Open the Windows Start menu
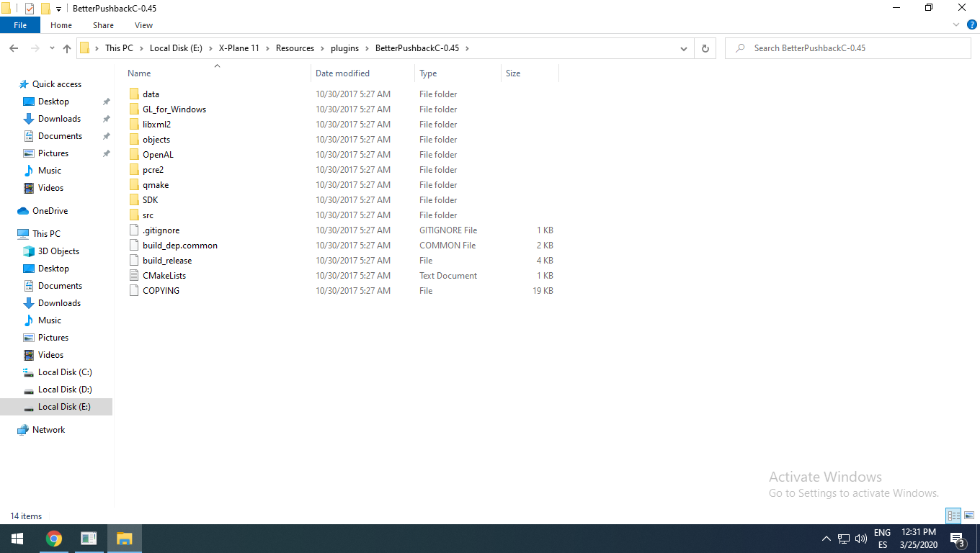This screenshot has width=980, height=553. pos(17,539)
